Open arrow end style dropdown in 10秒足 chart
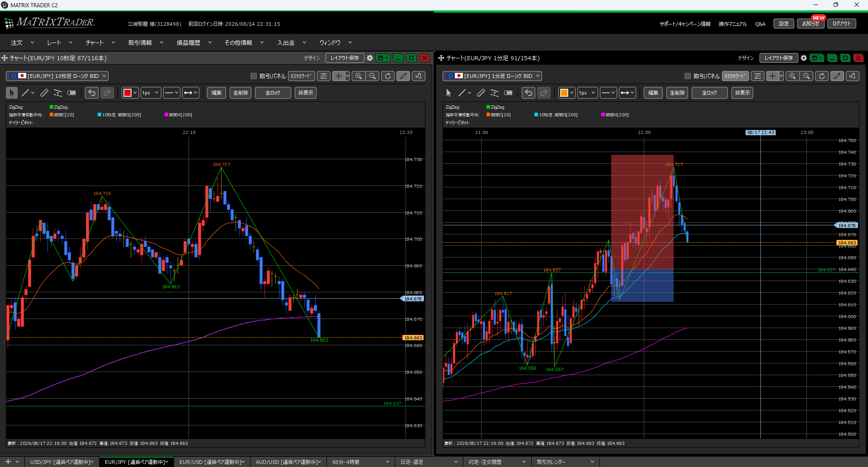 (x=190, y=93)
